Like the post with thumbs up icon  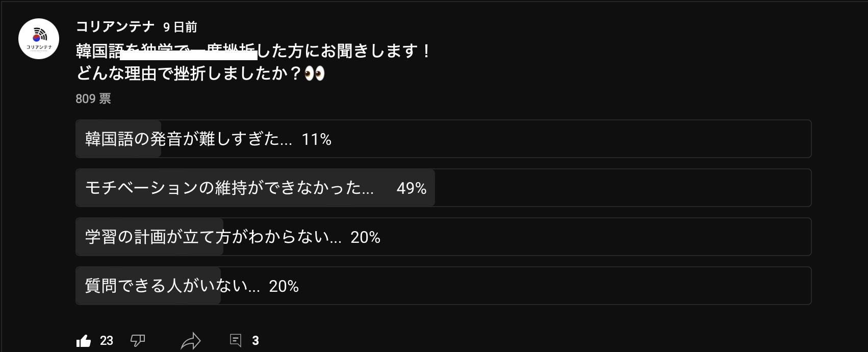84,341
